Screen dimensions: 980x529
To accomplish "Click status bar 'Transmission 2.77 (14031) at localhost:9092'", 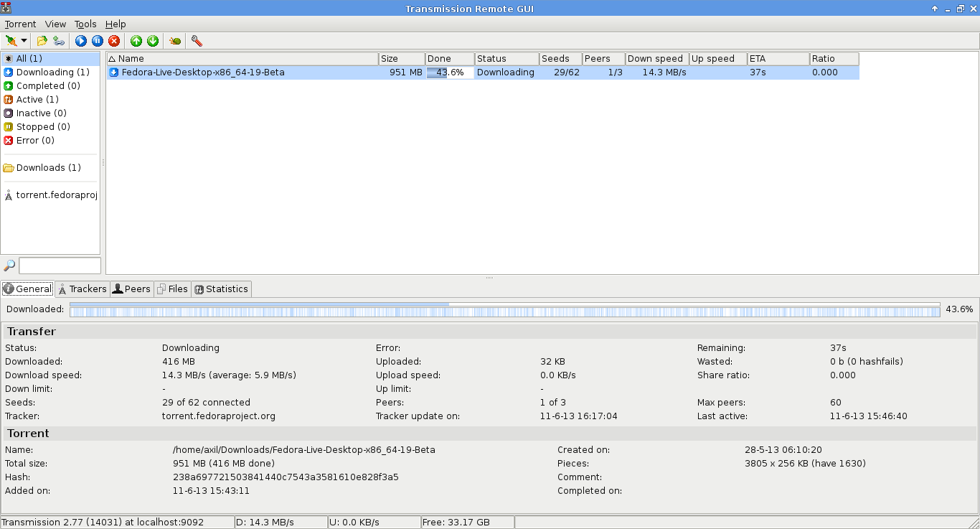I will pos(118,523).
